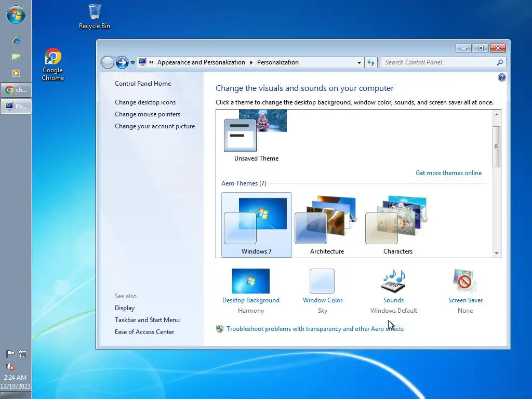Open Windows Media Player taskbar icon
532x399 pixels.
click(x=16, y=73)
